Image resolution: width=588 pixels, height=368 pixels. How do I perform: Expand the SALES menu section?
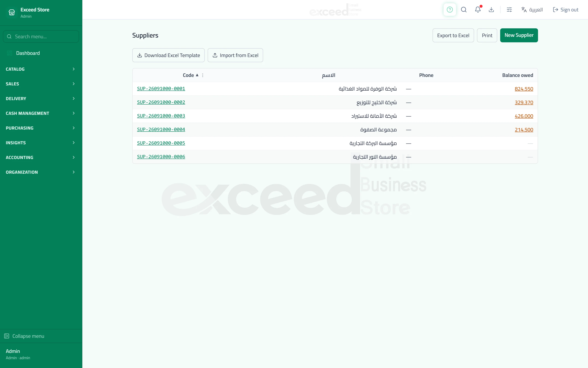[x=41, y=84]
